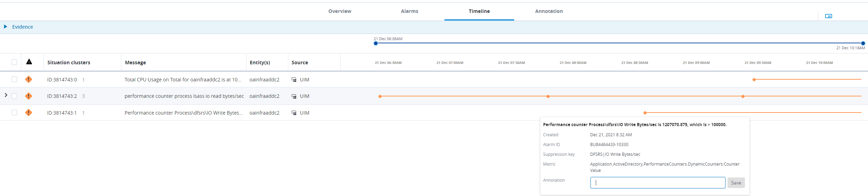
Task: Click the orange severity icon for ID:3814743:0
Action: coord(29,79)
